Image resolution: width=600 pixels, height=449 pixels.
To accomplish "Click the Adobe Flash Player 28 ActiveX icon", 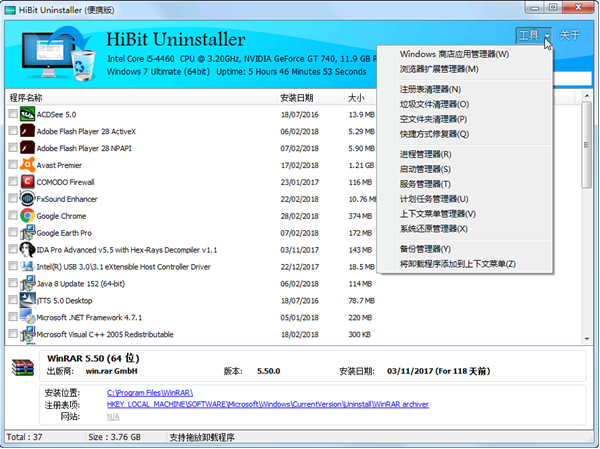I will coord(27,131).
